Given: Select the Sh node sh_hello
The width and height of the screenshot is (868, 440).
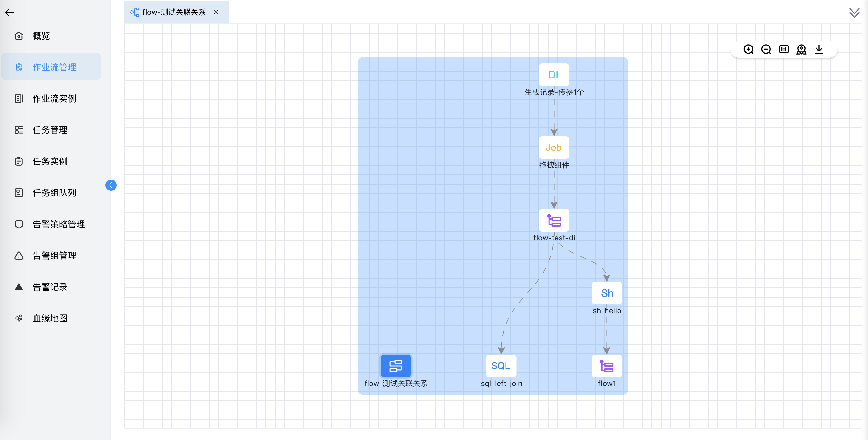Looking at the screenshot, I should coord(607,293).
